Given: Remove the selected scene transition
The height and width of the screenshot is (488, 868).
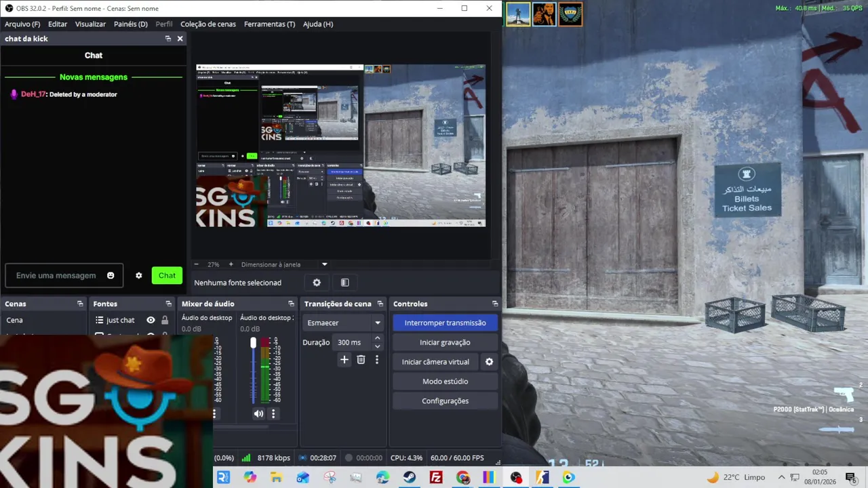Looking at the screenshot, I should pos(361,360).
